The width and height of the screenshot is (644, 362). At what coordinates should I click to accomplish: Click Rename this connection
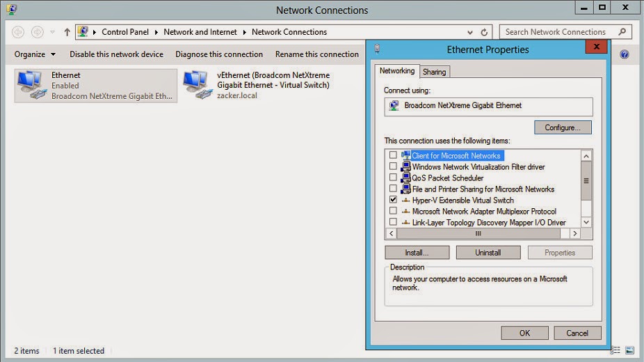[316, 54]
